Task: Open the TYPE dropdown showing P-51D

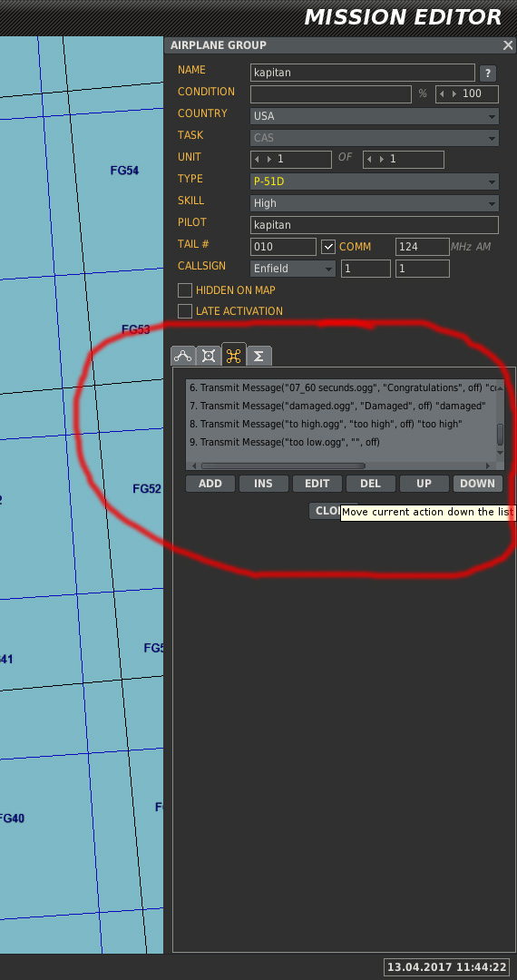Action: click(x=375, y=181)
